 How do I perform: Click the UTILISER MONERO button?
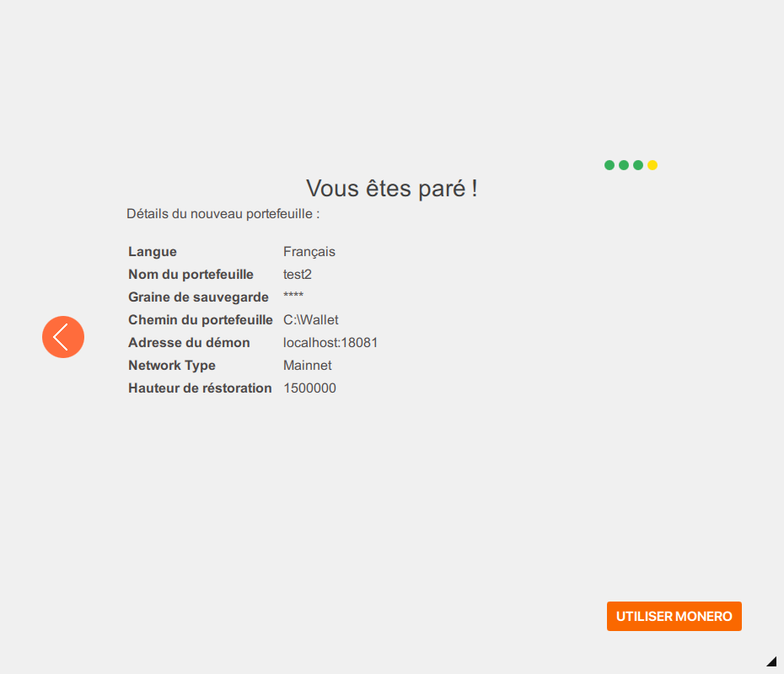coord(674,616)
